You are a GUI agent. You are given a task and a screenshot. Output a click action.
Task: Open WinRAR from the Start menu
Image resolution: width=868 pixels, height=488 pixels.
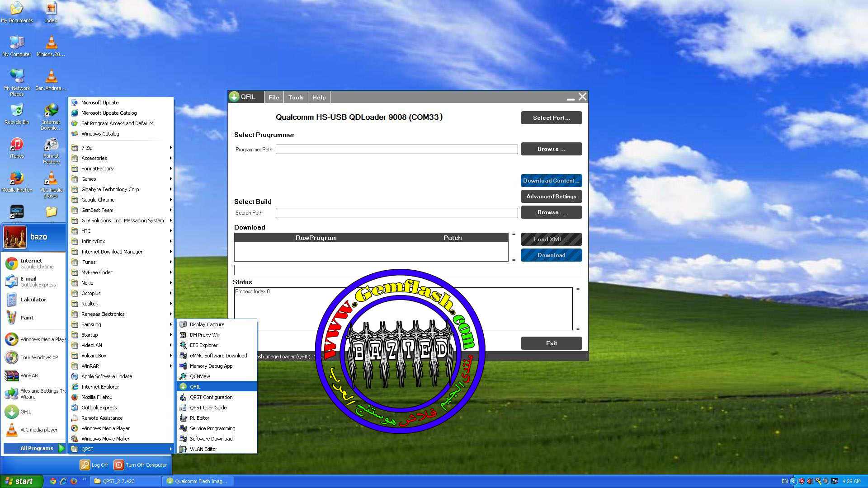click(x=34, y=375)
